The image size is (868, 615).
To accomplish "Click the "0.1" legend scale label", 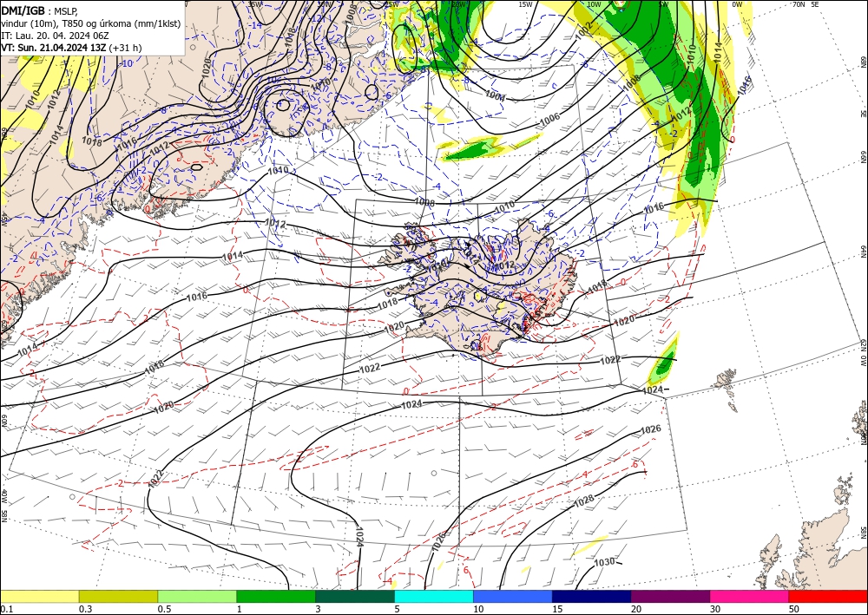I will click(6, 609).
